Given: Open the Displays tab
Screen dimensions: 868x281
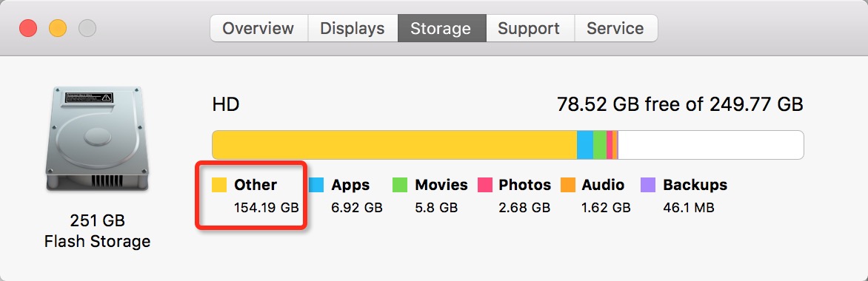Looking at the screenshot, I should (x=353, y=28).
